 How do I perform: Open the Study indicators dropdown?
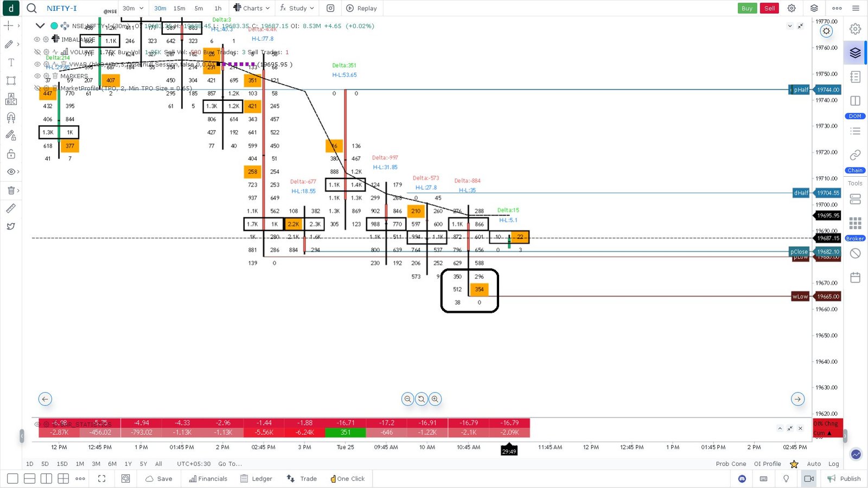click(297, 8)
